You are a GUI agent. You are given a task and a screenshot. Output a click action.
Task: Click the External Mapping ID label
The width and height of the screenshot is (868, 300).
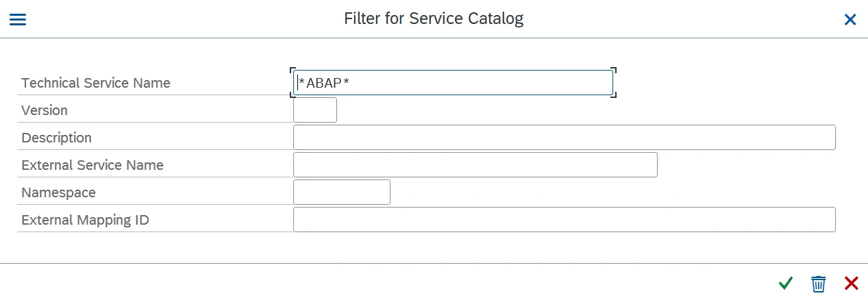point(85,220)
